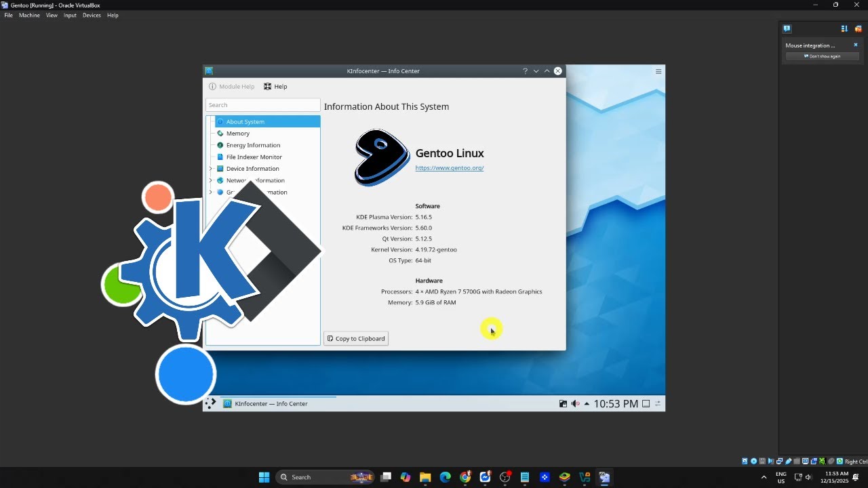Screen dimensions: 868x488
Task: Open the Windows Start menu
Action: [x=264, y=477]
